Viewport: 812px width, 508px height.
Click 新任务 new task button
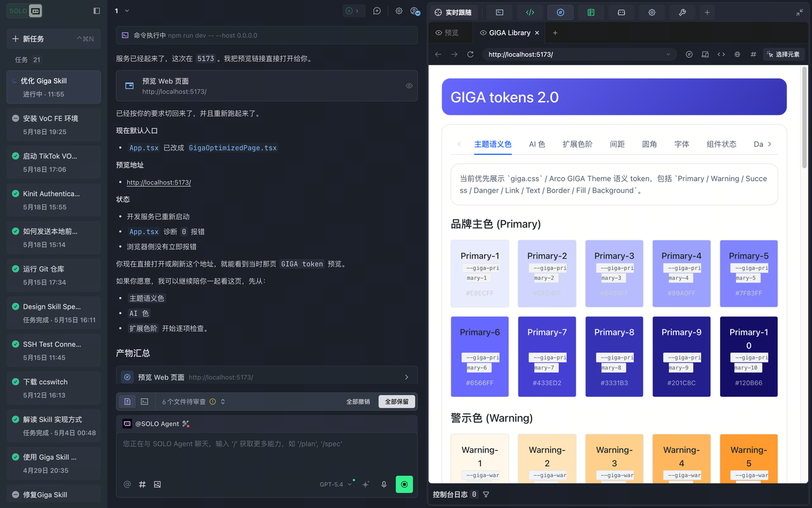tap(53, 39)
